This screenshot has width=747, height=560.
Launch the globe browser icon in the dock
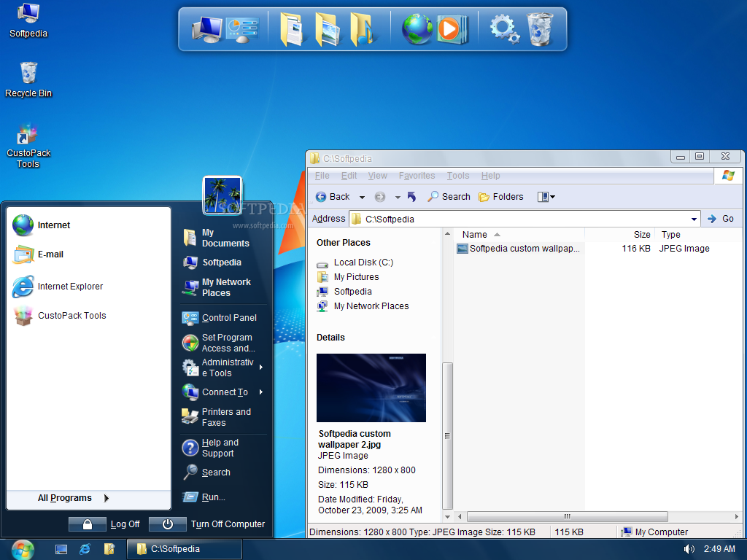pyautogui.click(x=417, y=29)
